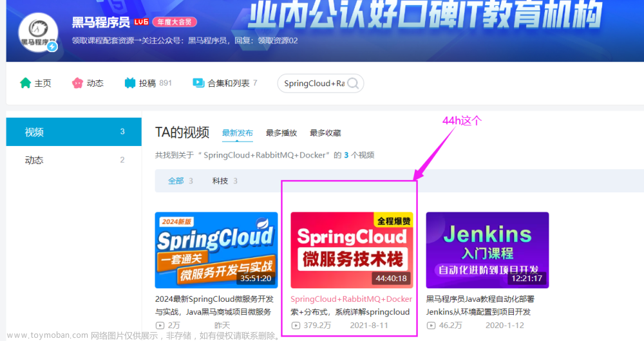Image resolution: width=644 pixels, height=341 pixels.
Task: Click the 昨天 upload date
Action: [x=222, y=326]
